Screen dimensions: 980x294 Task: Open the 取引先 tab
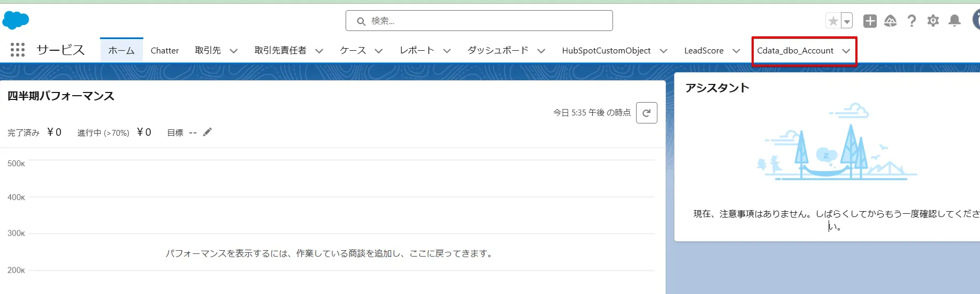tap(208, 50)
